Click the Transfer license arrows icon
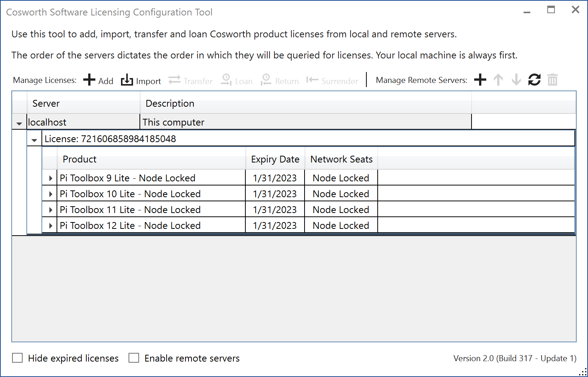The image size is (588, 377). (x=175, y=80)
